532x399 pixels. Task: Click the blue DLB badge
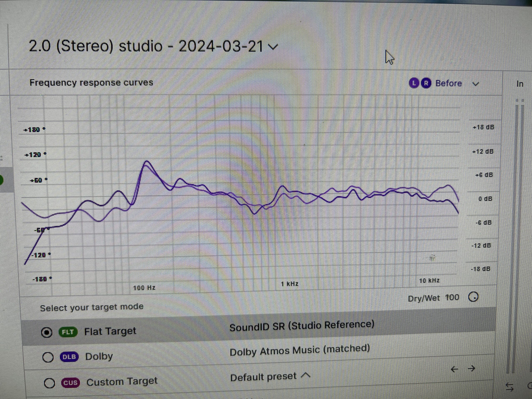click(69, 357)
